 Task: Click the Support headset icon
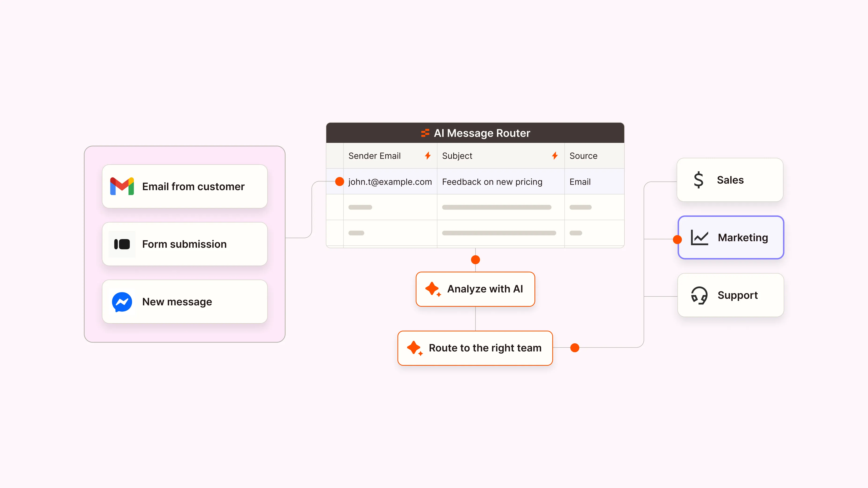click(699, 295)
